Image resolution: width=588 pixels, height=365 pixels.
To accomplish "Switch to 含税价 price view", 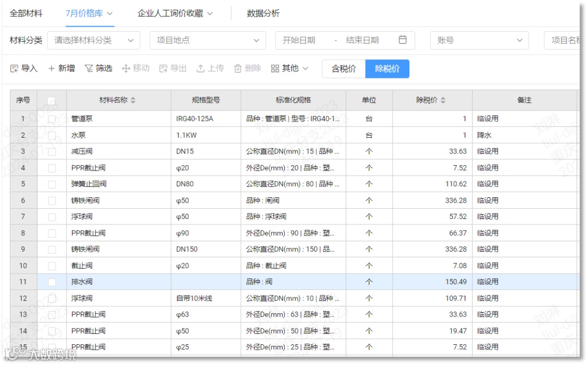I will (x=344, y=69).
